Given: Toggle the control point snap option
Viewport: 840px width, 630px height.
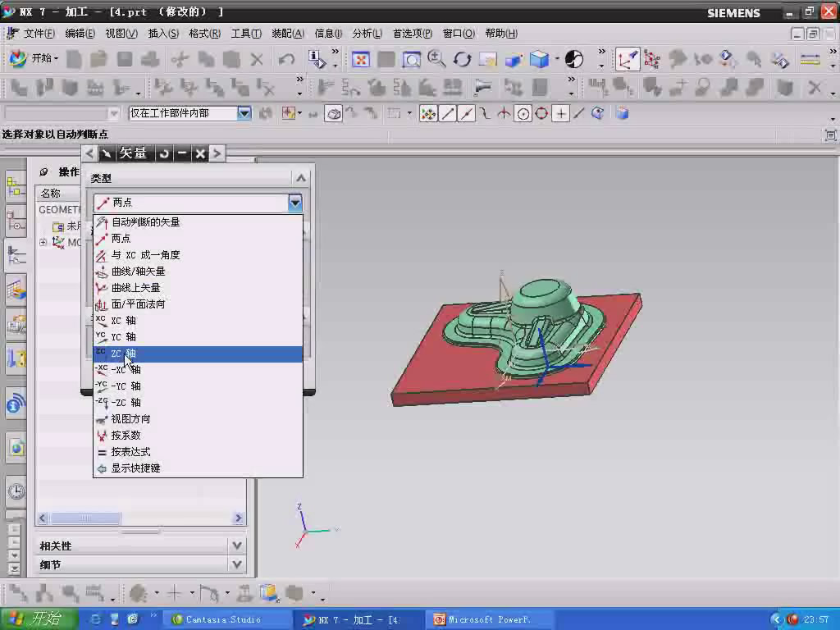Looking at the screenshot, I should point(485,113).
